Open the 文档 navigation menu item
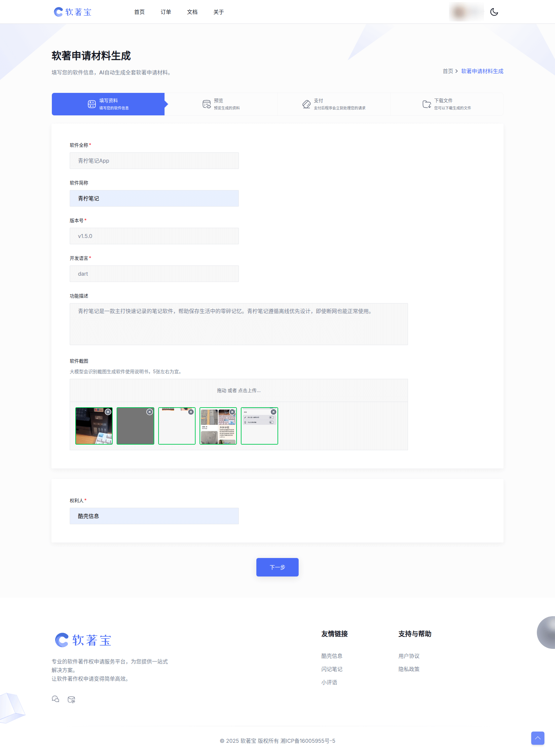Image resolution: width=555 pixels, height=756 pixels. pyautogui.click(x=192, y=12)
